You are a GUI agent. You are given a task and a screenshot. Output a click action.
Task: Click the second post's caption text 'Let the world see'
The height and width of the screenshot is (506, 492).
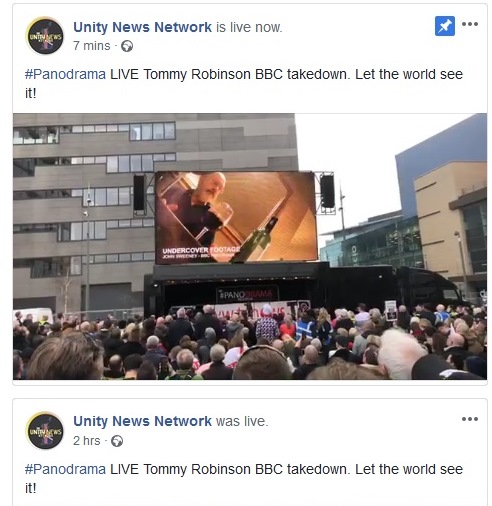(409, 469)
